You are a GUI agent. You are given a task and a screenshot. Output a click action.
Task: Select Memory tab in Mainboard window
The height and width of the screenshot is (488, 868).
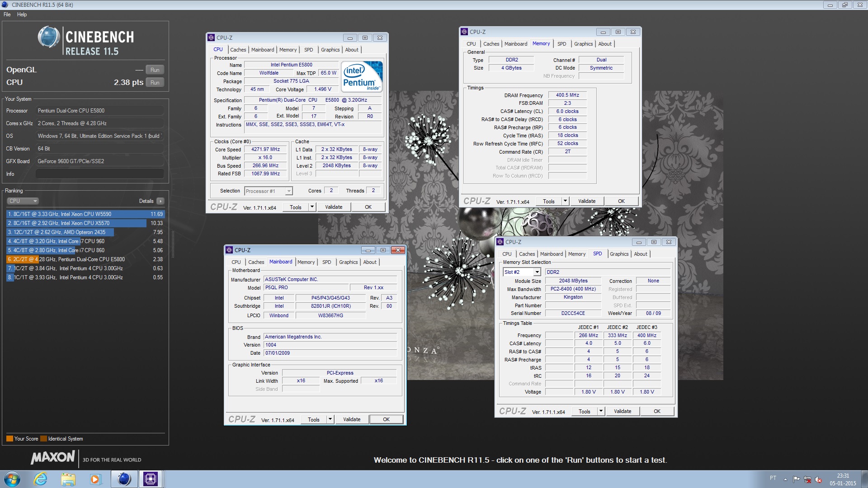pyautogui.click(x=306, y=262)
